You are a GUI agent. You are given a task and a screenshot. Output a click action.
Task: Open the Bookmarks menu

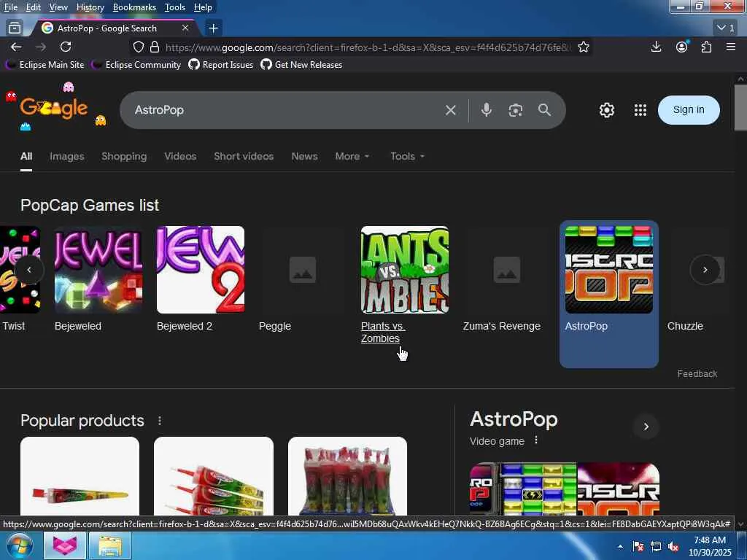click(134, 7)
